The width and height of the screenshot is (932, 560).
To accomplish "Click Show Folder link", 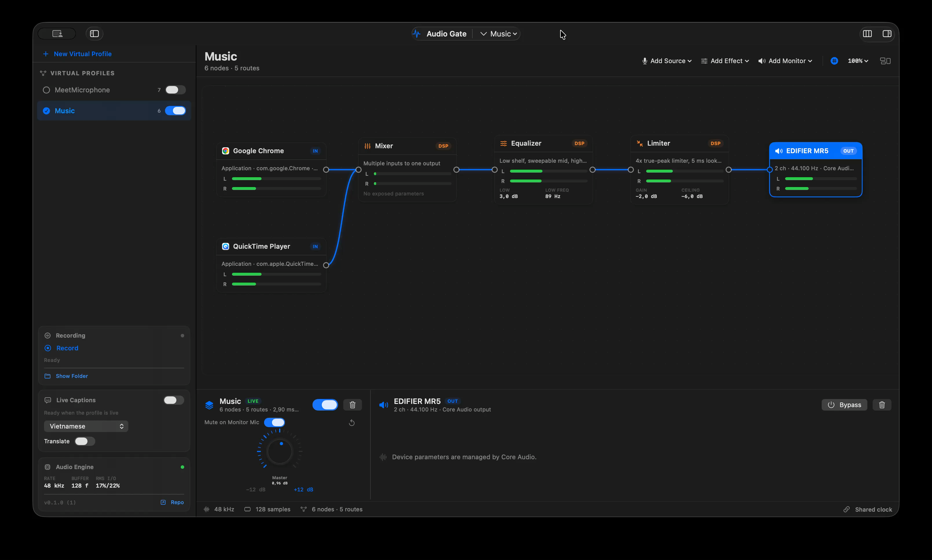I will tap(66, 376).
